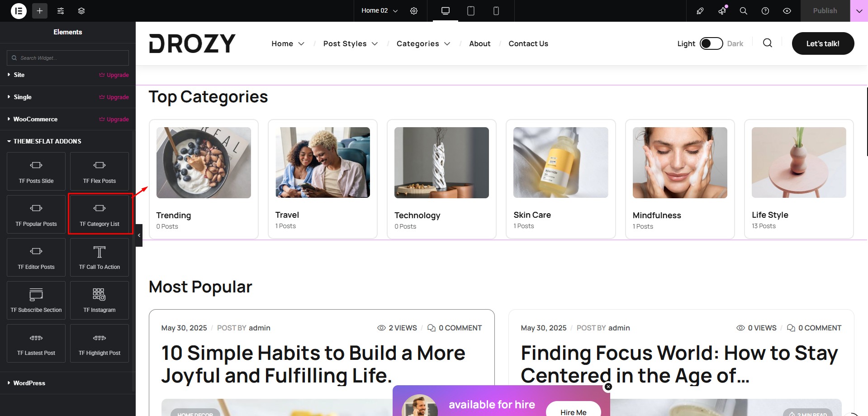The width and height of the screenshot is (868, 416).
Task: Focus the Search Widget input field
Action: 68,58
